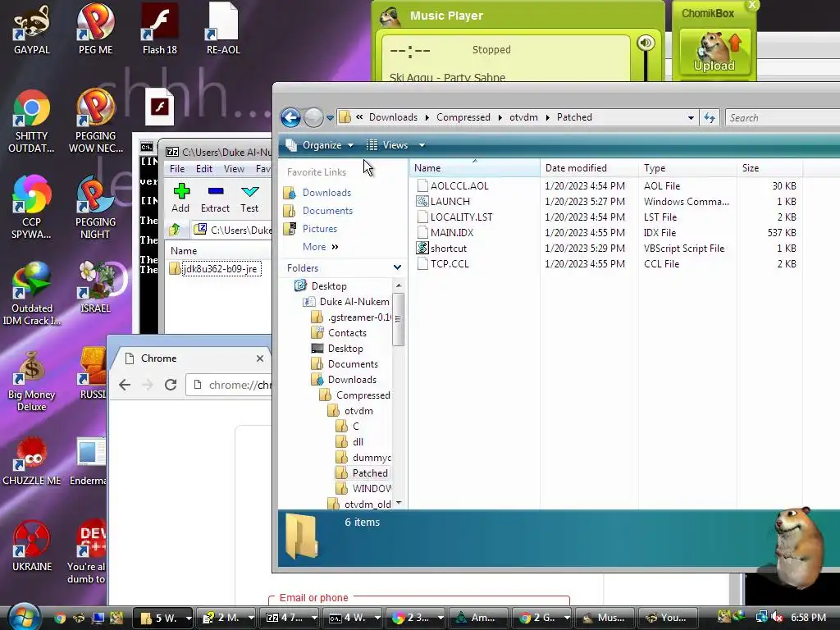Click the Upload button in ChomikBox
Image resolution: width=840 pixels, height=630 pixels.
click(x=714, y=52)
